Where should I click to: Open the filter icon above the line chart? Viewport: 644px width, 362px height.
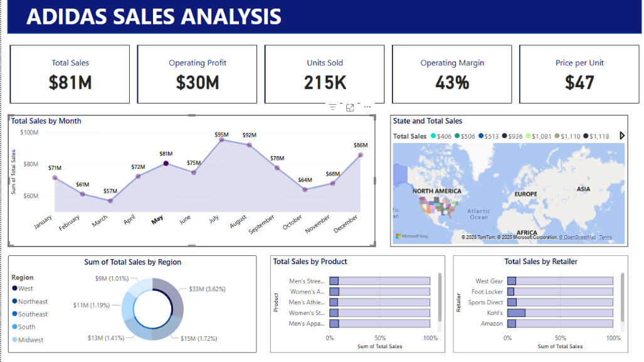click(x=333, y=107)
